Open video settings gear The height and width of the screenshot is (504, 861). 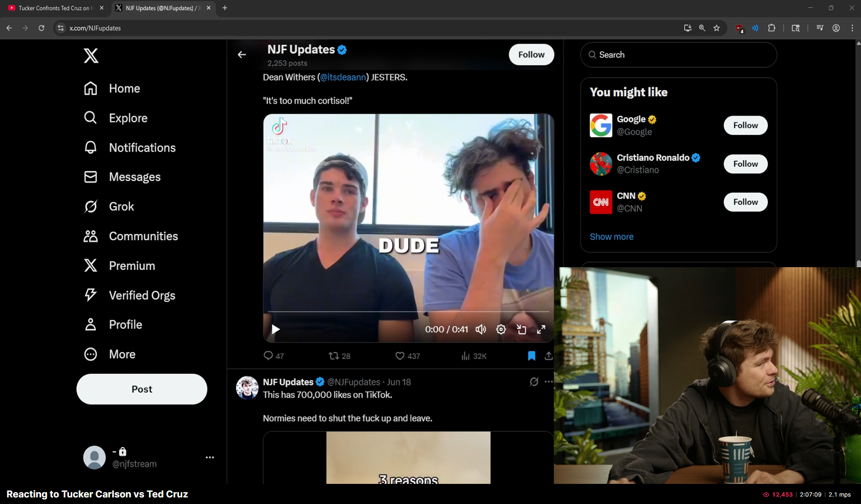point(501,329)
